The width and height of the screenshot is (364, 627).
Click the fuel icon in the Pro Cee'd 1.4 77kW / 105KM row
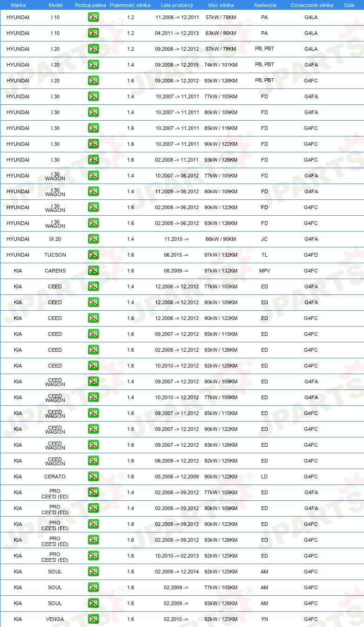[93, 492]
